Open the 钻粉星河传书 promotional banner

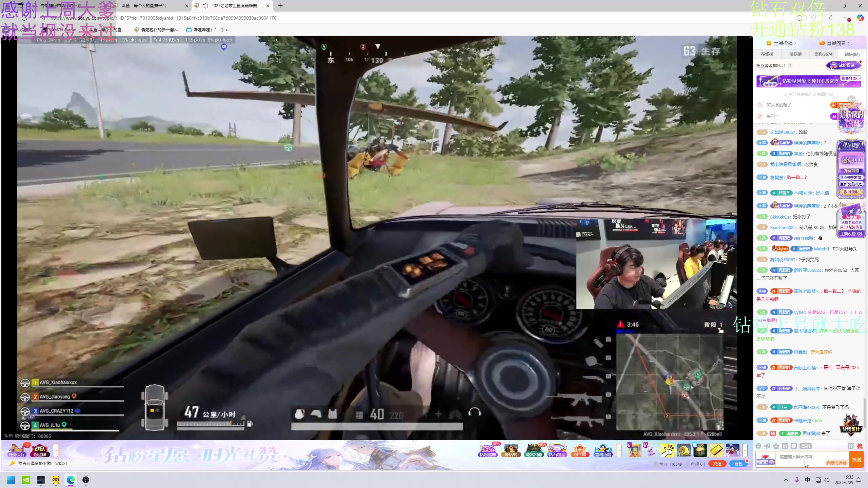tap(809, 81)
